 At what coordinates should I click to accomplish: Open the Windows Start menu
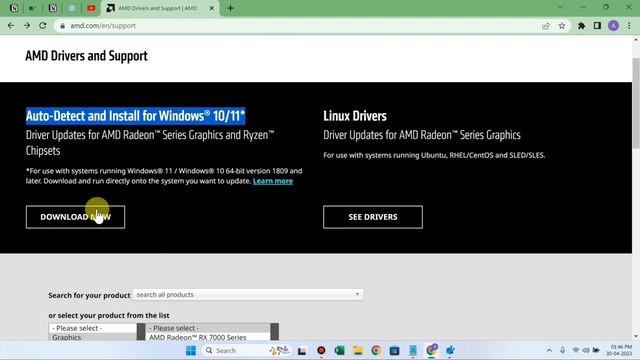click(191, 350)
